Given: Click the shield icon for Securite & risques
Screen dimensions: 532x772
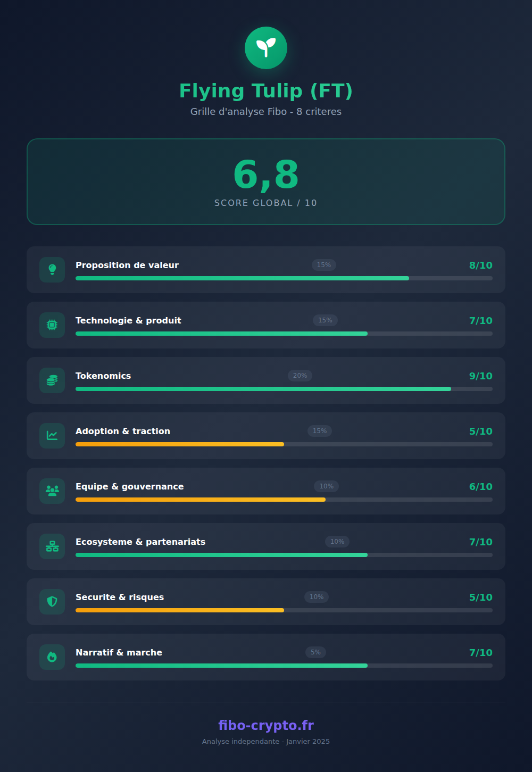Looking at the screenshot, I should [x=52, y=602].
